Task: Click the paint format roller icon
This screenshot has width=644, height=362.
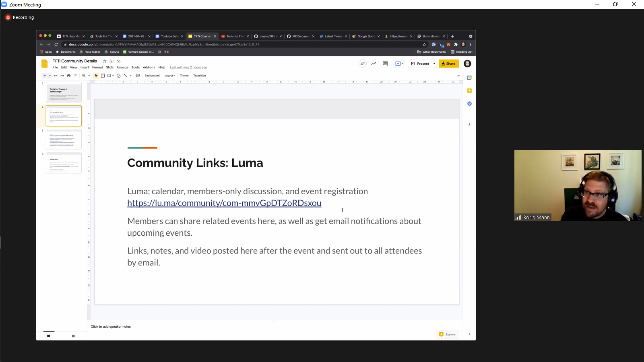Action: (75, 76)
